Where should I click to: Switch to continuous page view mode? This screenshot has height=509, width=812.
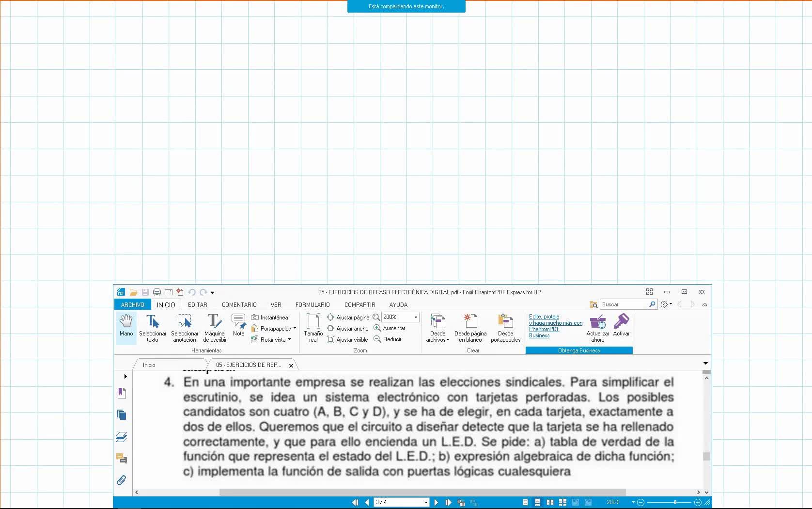coord(537,503)
